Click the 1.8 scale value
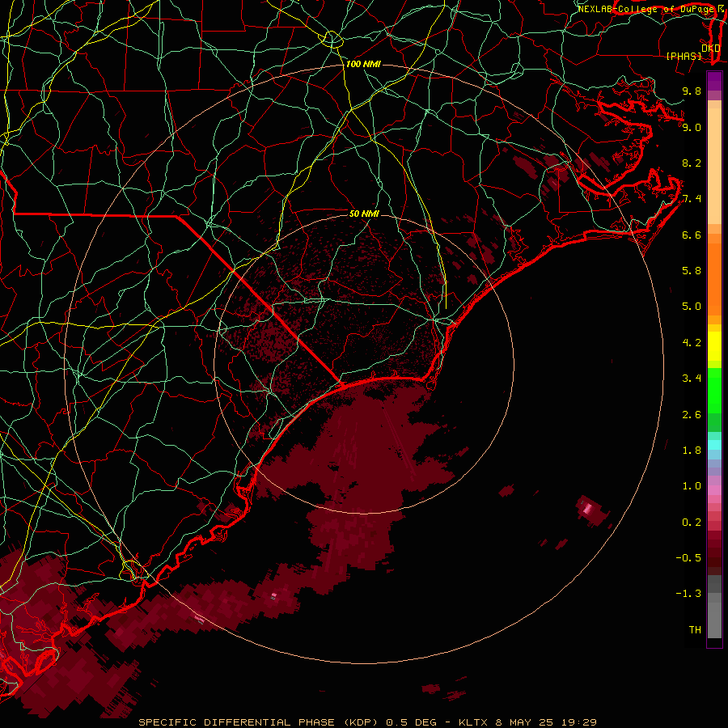Screen dimensions: 728x728 (692, 451)
